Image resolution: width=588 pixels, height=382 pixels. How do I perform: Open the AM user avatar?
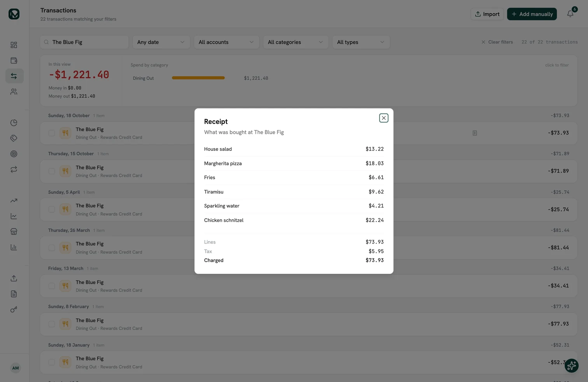click(x=16, y=368)
